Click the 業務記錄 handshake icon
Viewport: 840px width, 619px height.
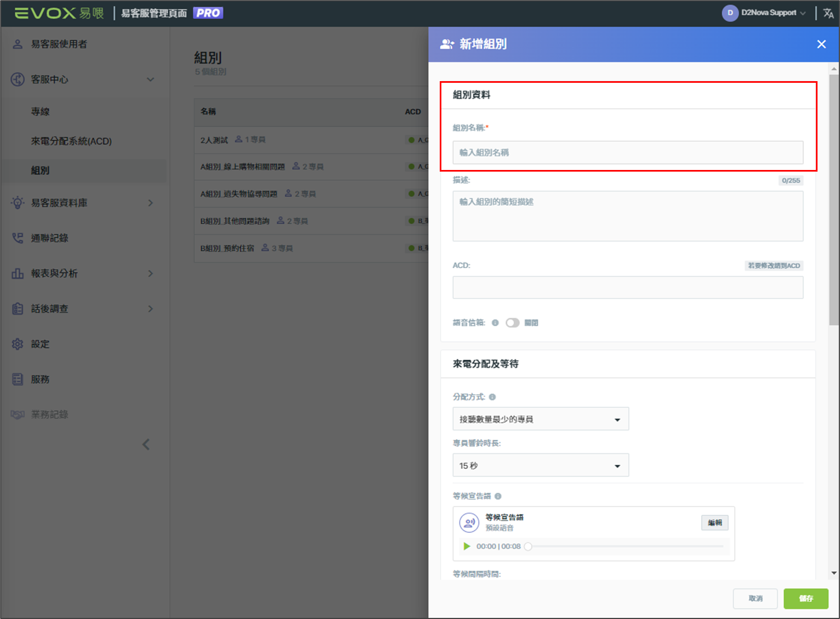click(18, 414)
